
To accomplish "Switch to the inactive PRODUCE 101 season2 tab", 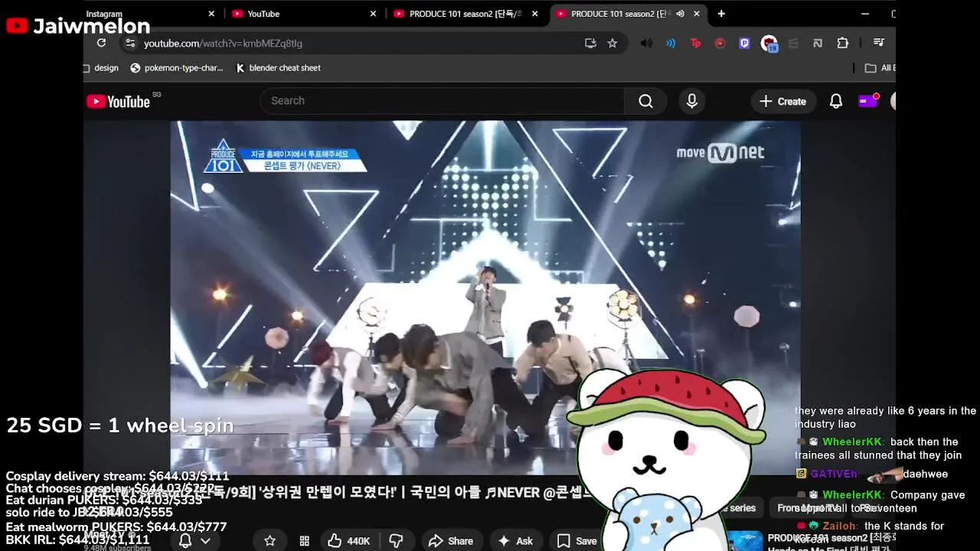I will click(x=465, y=14).
